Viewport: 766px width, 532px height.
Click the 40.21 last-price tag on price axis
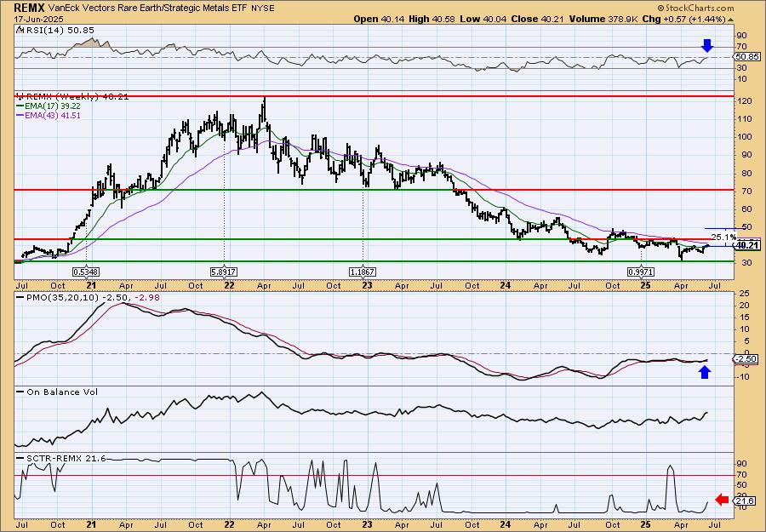click(x=748, y=245)
